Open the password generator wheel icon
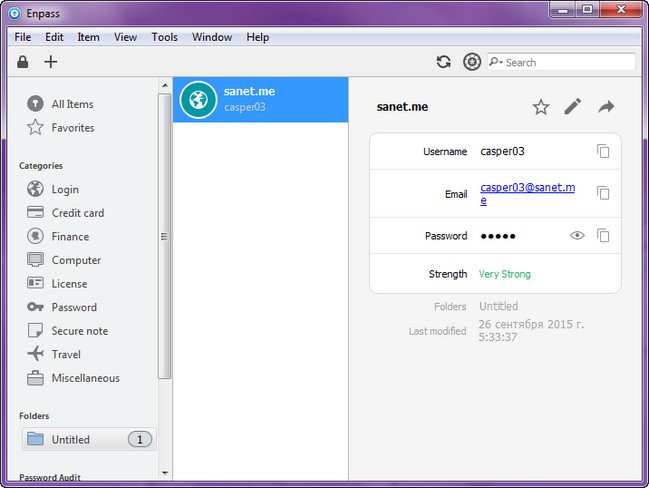 [472, 62]
